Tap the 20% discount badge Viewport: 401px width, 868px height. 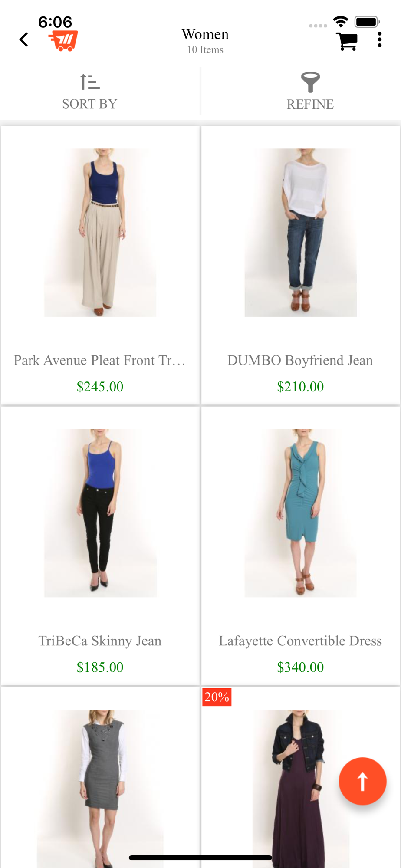[217, 697]
